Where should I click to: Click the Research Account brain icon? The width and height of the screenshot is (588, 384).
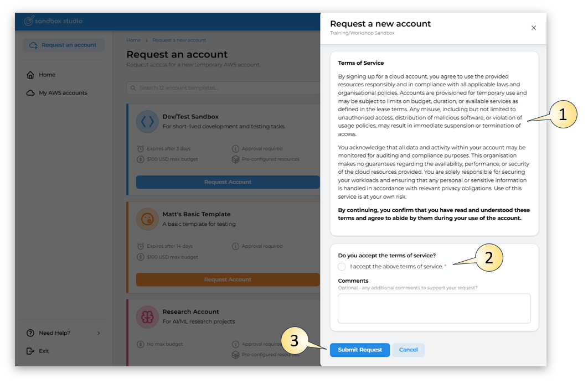click(147, 317)
